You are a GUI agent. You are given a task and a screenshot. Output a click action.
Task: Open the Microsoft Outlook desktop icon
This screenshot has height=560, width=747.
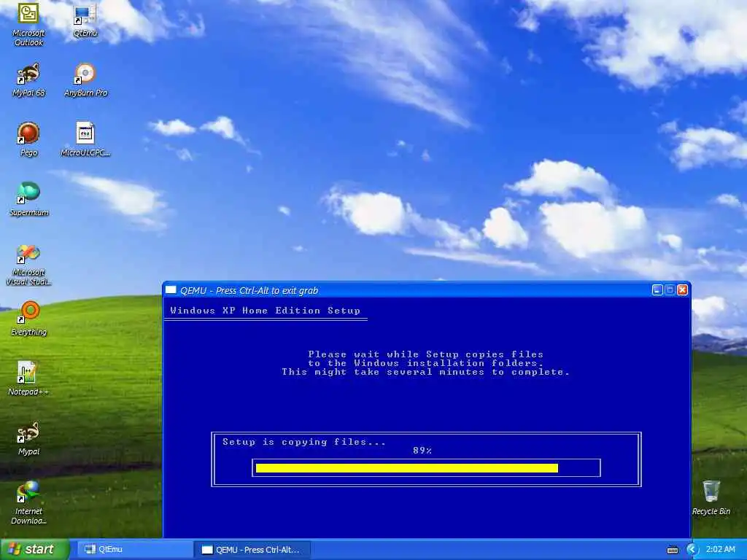click(28, 24)
